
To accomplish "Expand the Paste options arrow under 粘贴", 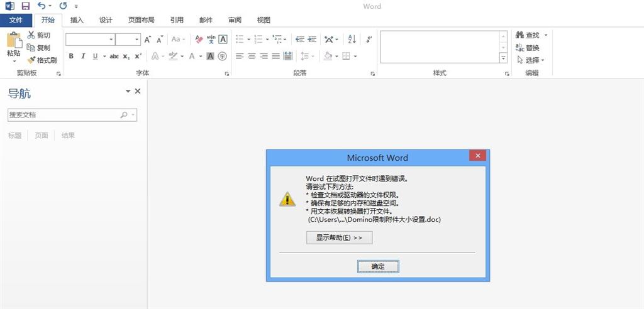I will tap(14, 62).
